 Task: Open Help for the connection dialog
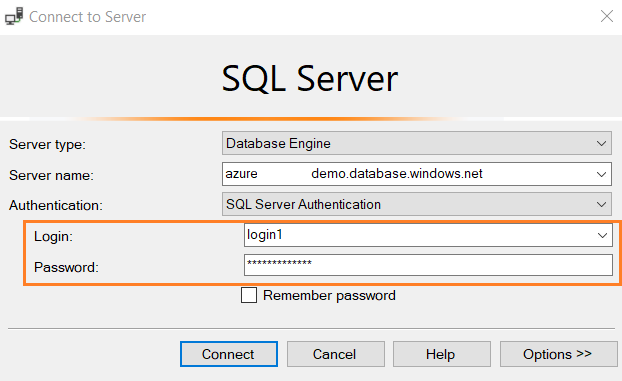click(442, 354)
